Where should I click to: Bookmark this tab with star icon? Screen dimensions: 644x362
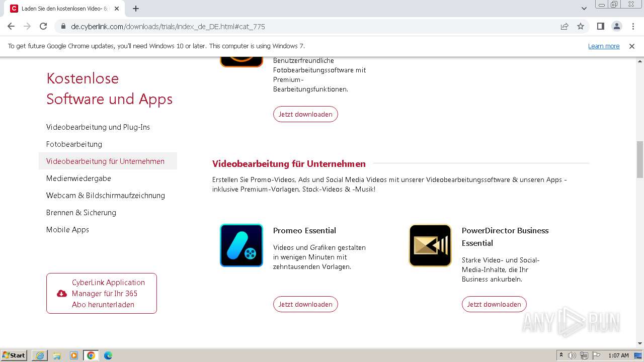581,26
